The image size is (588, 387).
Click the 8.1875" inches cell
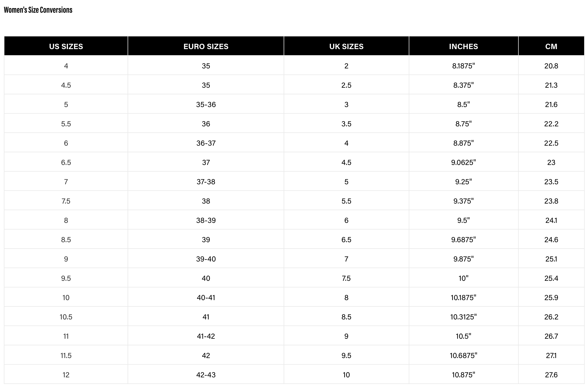[x=463, y=66]
